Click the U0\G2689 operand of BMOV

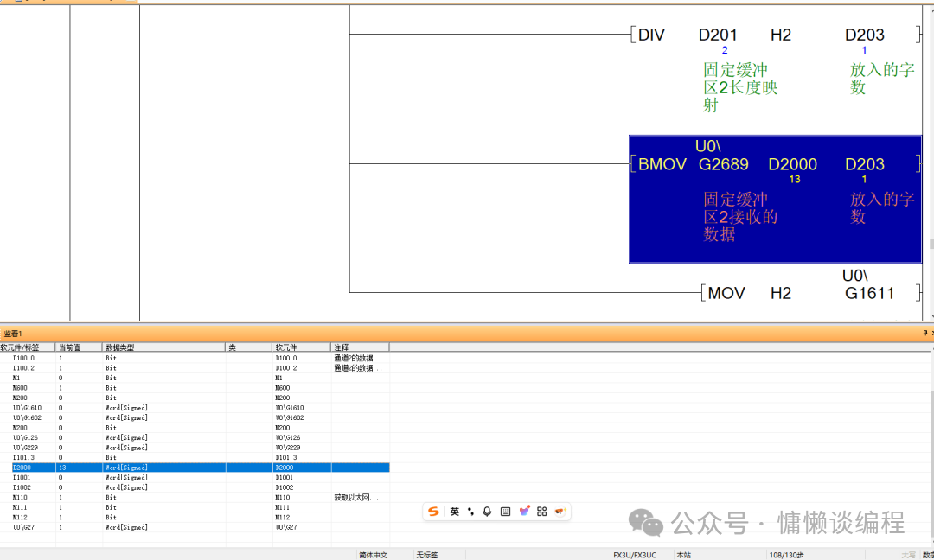(722, 156)
